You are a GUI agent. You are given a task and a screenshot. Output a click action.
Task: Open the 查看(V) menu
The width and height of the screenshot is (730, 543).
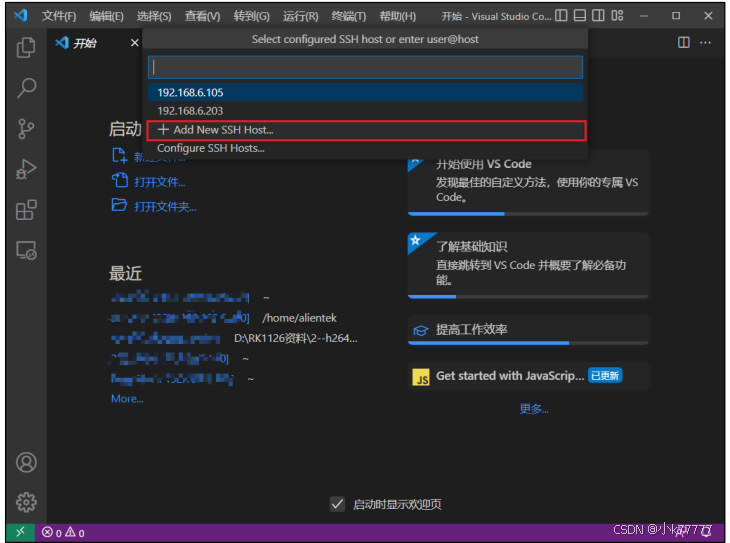203,16
